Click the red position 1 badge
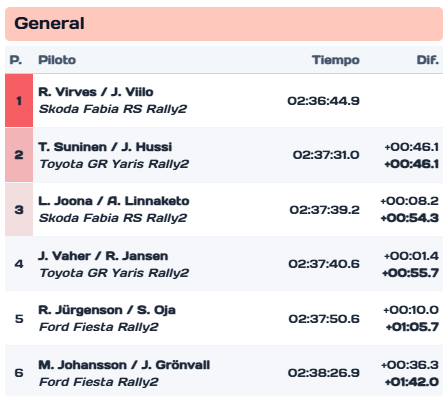 pos(19,100)
